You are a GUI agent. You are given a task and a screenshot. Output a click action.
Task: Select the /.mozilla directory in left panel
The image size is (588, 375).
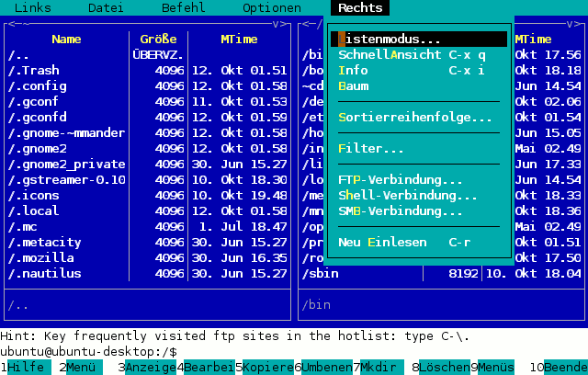pos(44,258)
